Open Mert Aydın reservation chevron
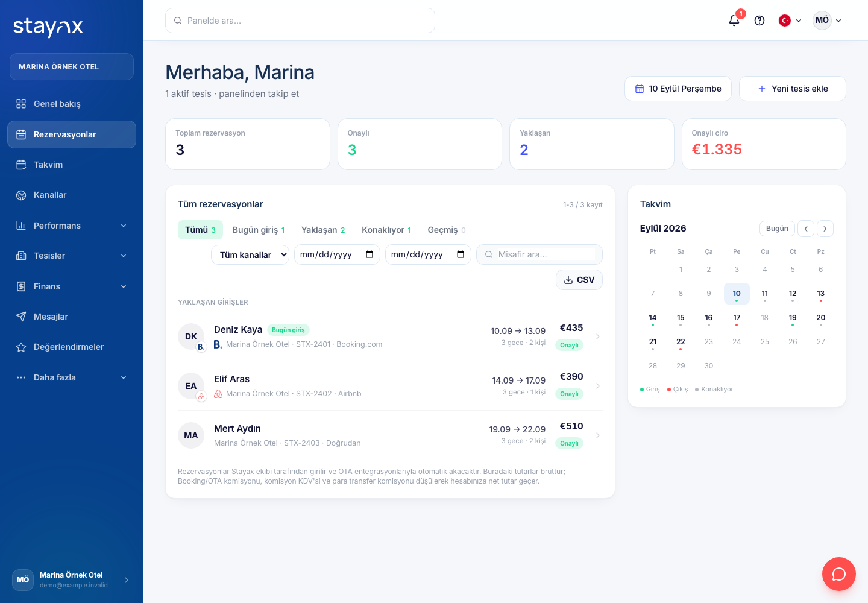The width and height of the screenshot is (868, 603). coord(597,435)
